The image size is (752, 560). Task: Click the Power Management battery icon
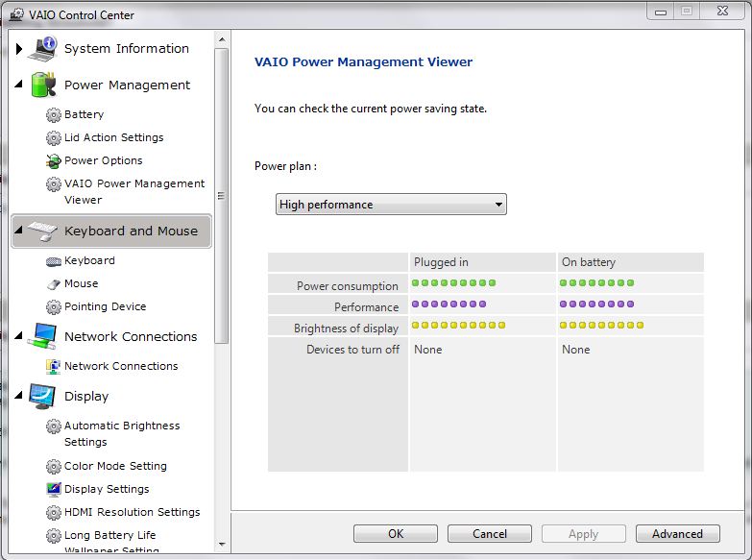pos(43,85)
